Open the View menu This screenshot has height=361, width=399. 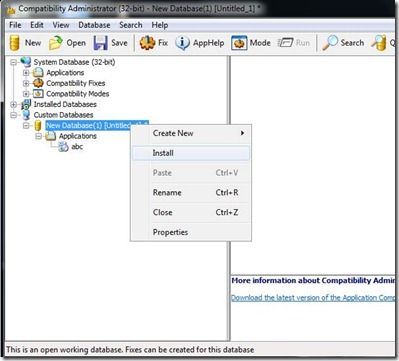point(61,25)
